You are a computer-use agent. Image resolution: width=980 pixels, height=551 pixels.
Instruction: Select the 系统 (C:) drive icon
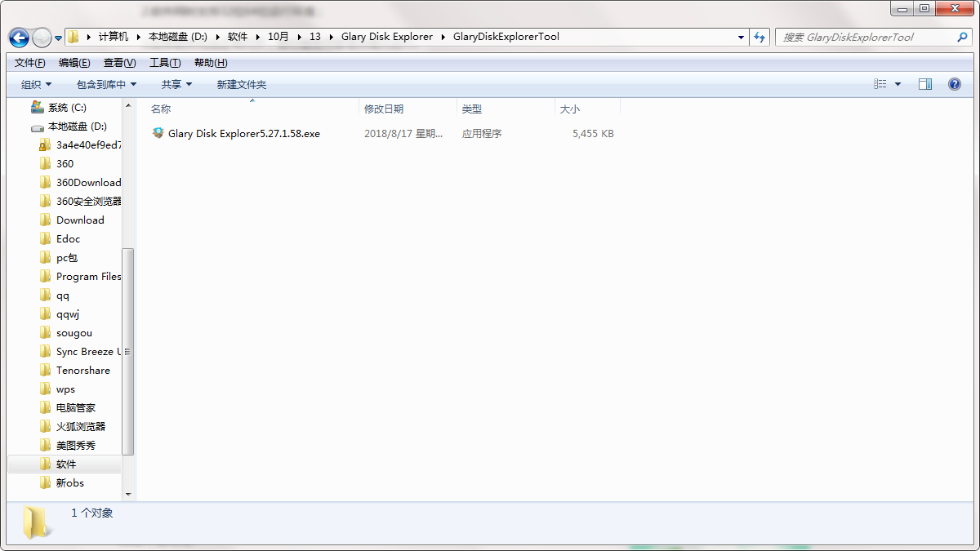click(37, 107)
